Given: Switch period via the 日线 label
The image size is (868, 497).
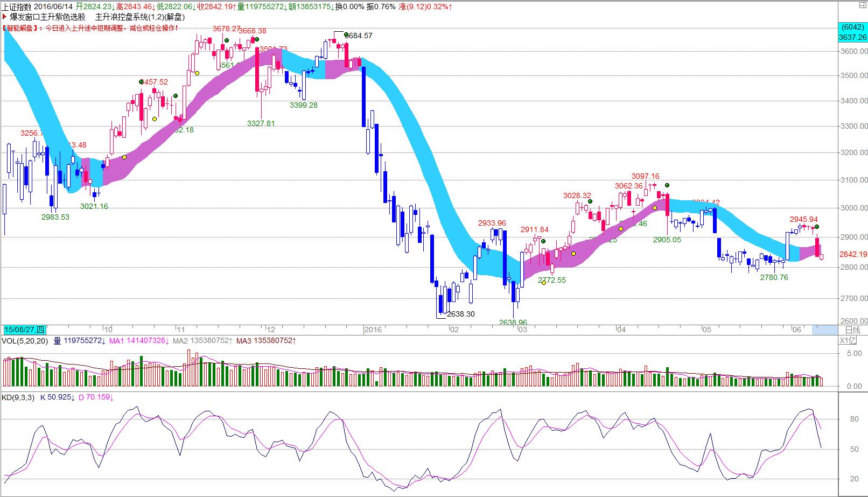Looking at the screenshot, I should tap(852, 330).
